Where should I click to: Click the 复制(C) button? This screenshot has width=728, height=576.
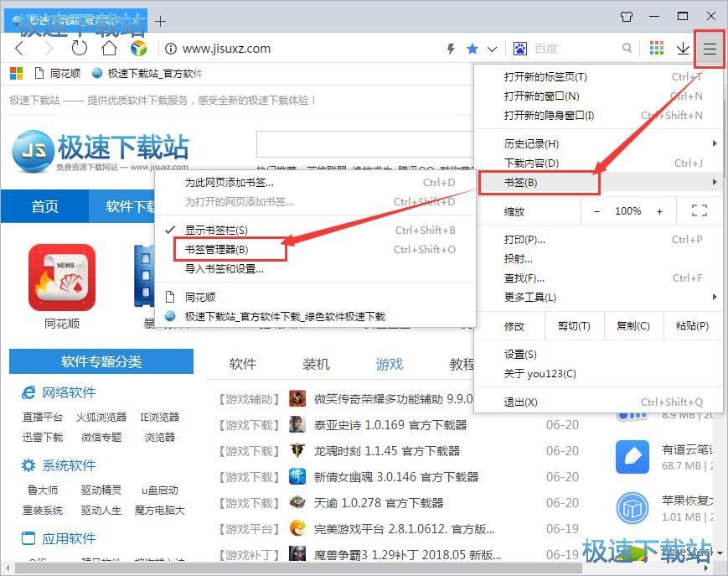pyautogui.click(x=633, y=326)
